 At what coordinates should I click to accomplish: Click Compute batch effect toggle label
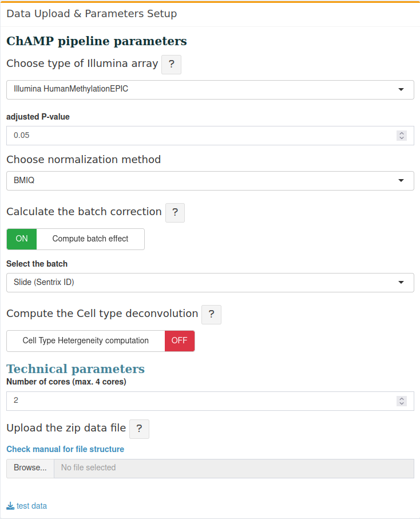[90, 239]
